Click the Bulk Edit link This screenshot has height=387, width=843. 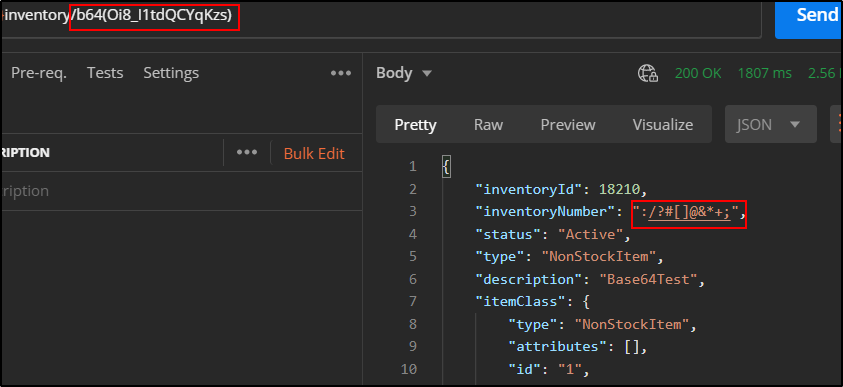coord(314,154)
